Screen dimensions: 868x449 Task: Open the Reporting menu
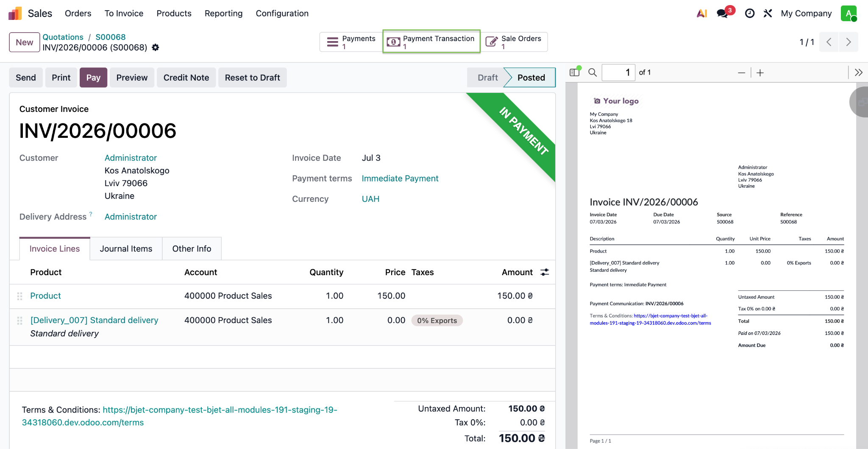coord(223,14)
